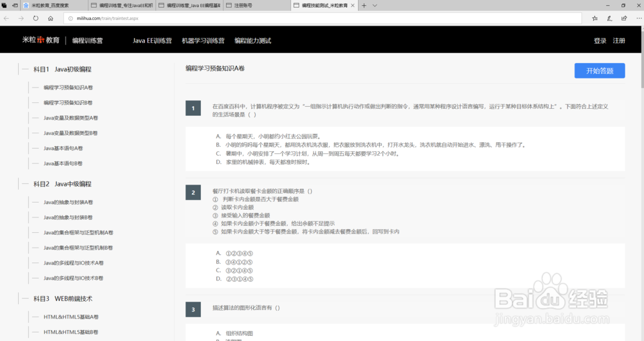This screenshot has height=341, width=644.
Task: Select option B ③④①②⑤ for question 2
Action: [234, 262]
